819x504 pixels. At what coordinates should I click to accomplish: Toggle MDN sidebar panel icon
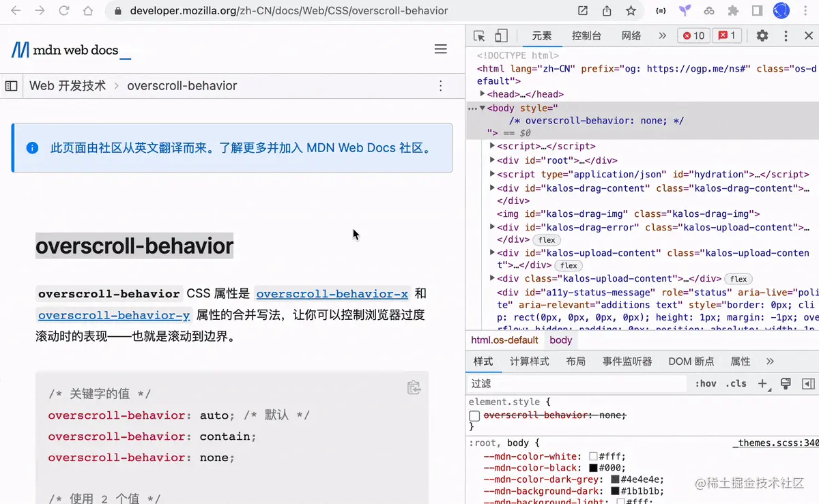point(12,86)
